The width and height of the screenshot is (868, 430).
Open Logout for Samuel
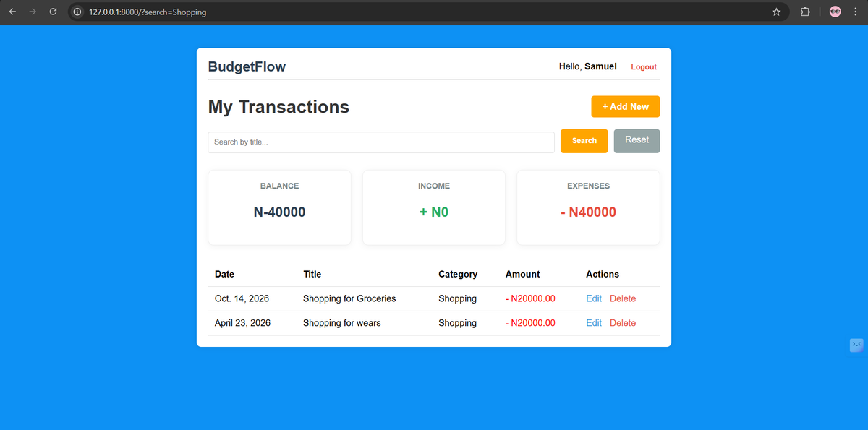[x=644, y=66]
